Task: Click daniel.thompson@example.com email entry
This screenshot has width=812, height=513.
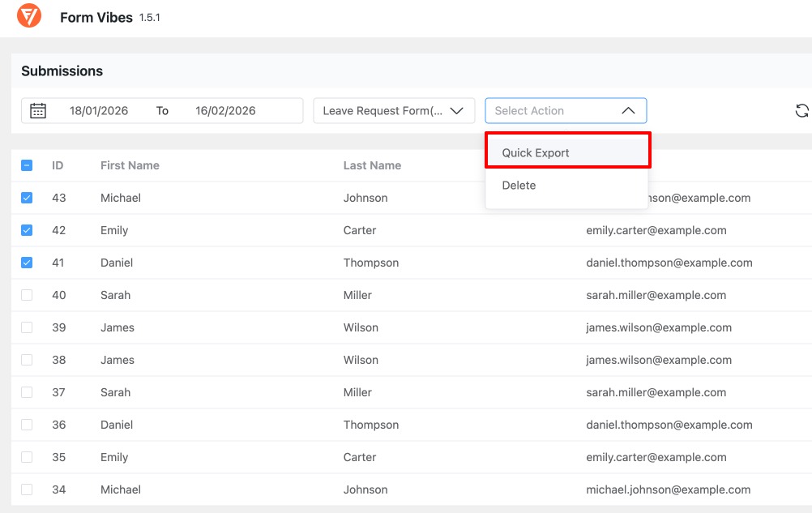Action: tap(669, 263)
